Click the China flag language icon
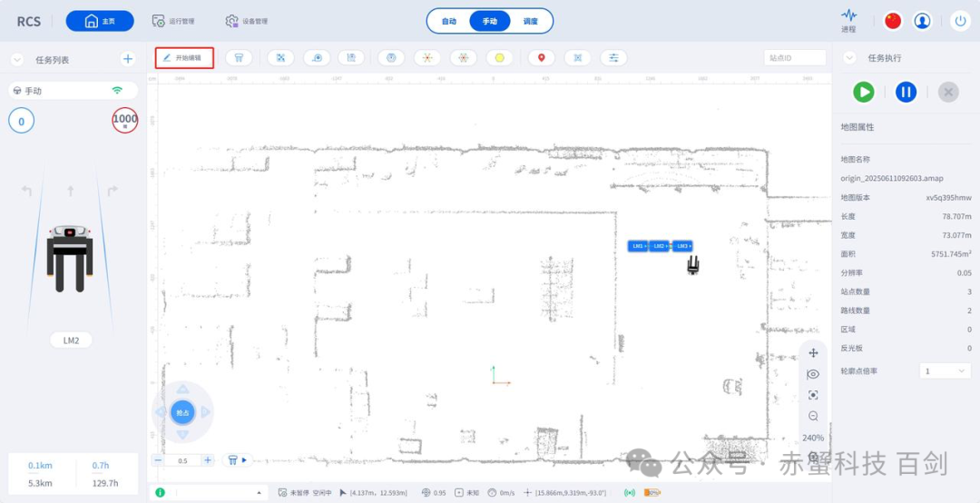Screen dimensions: 980x503 pos(893,21)
